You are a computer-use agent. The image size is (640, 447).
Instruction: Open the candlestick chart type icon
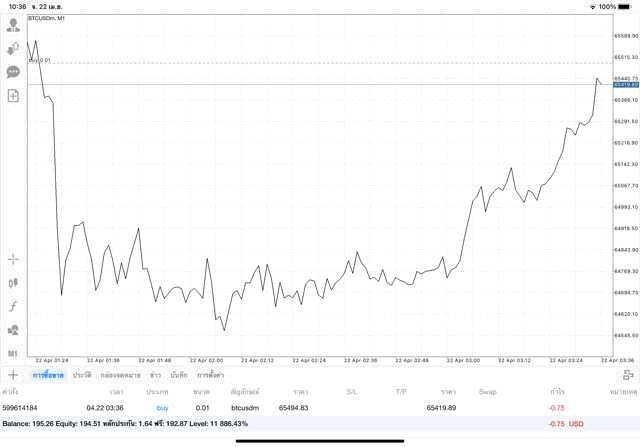coord(13,283)
